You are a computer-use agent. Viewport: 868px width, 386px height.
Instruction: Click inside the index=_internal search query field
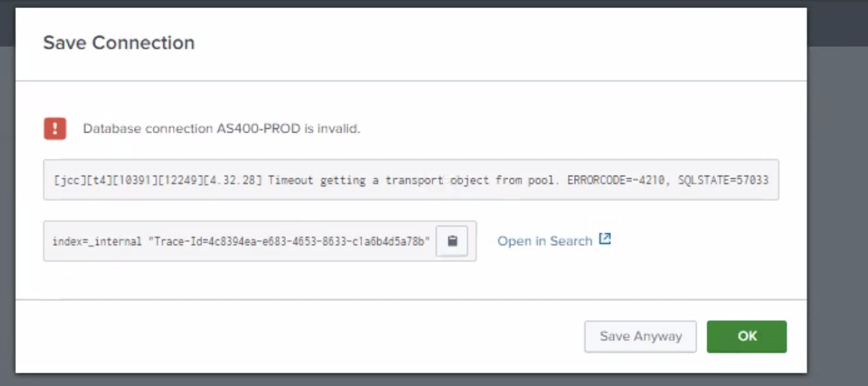coord(260,241)
